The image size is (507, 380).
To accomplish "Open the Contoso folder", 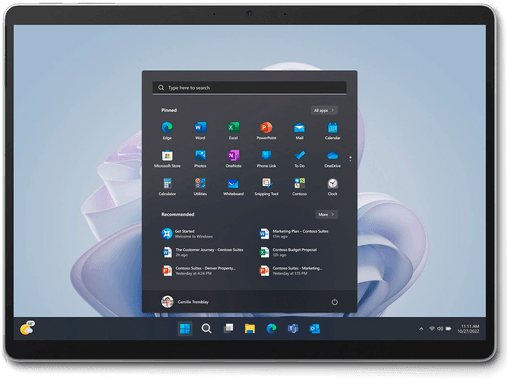I will (x=299, y=186).
